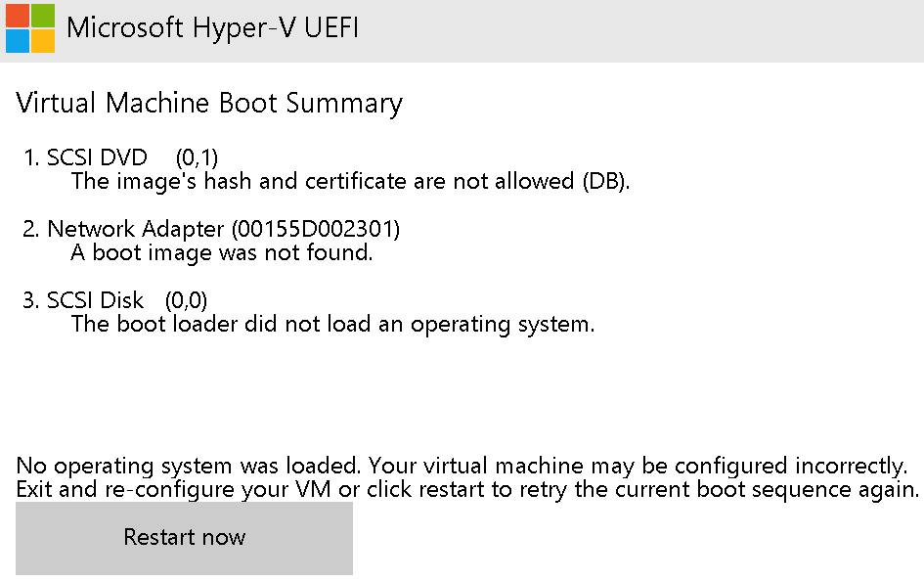Select the Virtual Machine Boot Summary heading
The image size is (924, 581).
(x=209, y=103)
